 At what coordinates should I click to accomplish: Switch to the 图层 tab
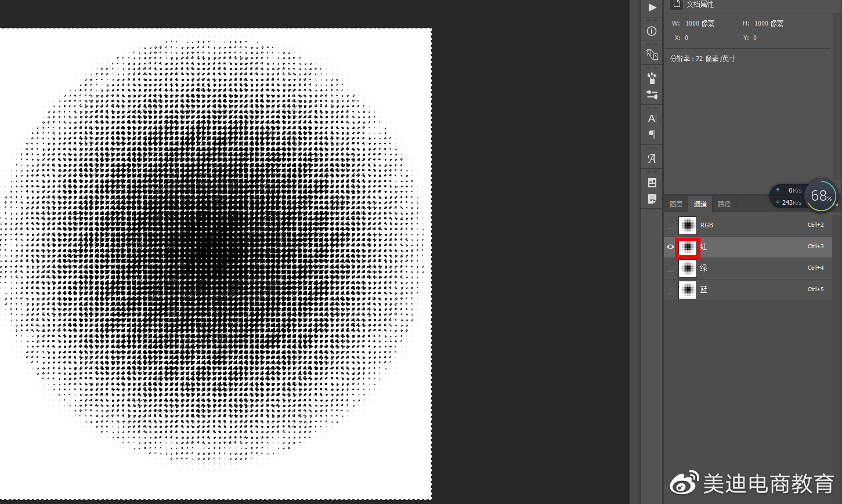[x=676, y=204]
